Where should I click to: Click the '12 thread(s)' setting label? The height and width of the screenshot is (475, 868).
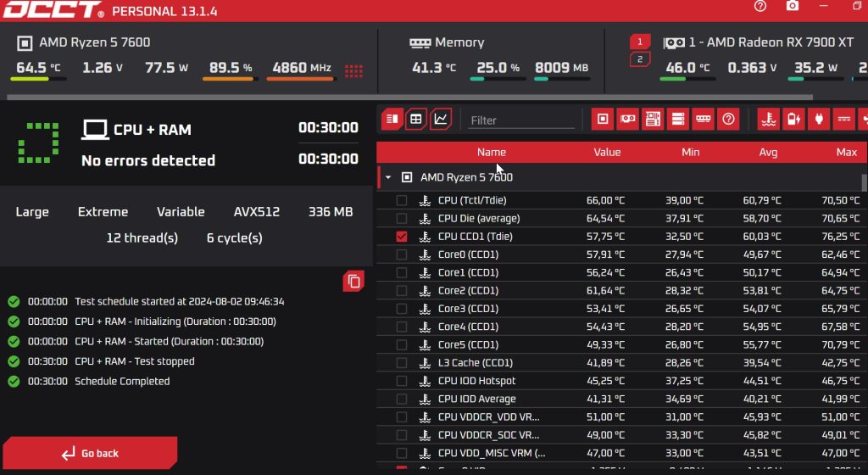point(142,238)
